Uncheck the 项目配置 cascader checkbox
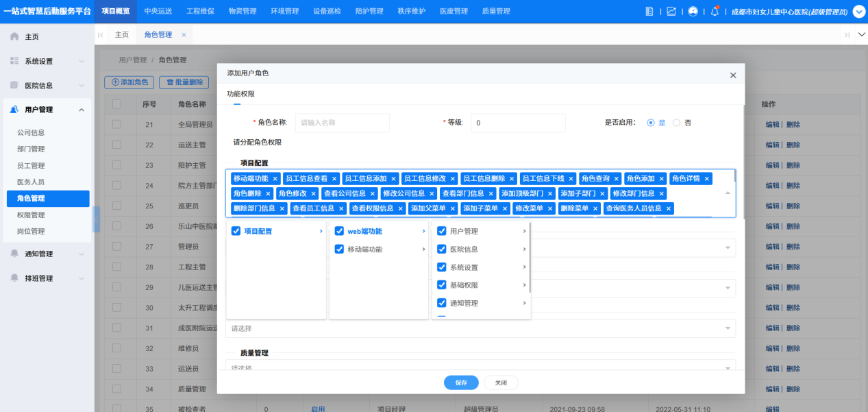The image size is (868, 412). (236, 232)
